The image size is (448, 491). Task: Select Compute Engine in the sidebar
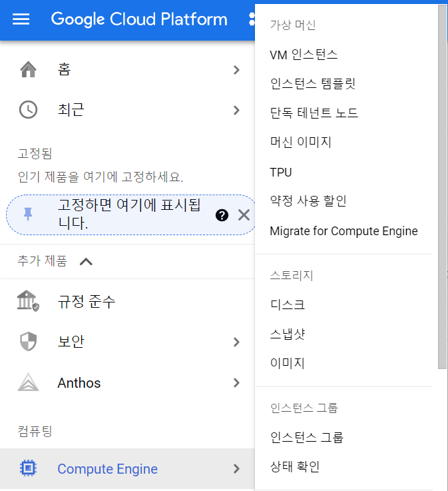click(x=127, y=469)
